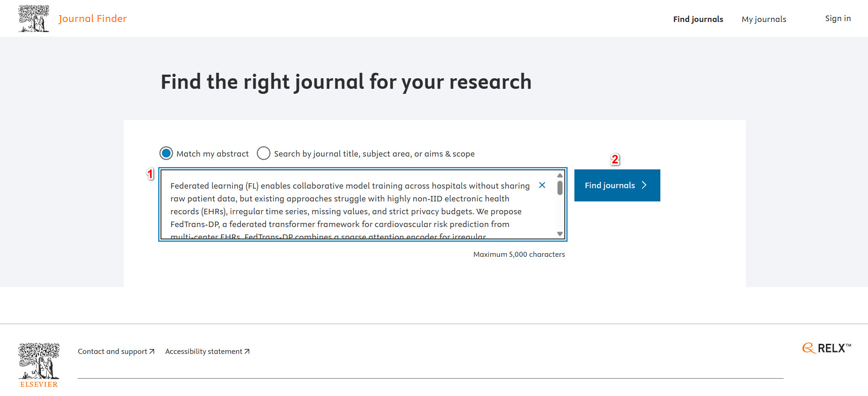This screenshot has height=396, width=868.
Task: Click the abstract textarea scrollbar thumb
Action: tap(560, 188)
